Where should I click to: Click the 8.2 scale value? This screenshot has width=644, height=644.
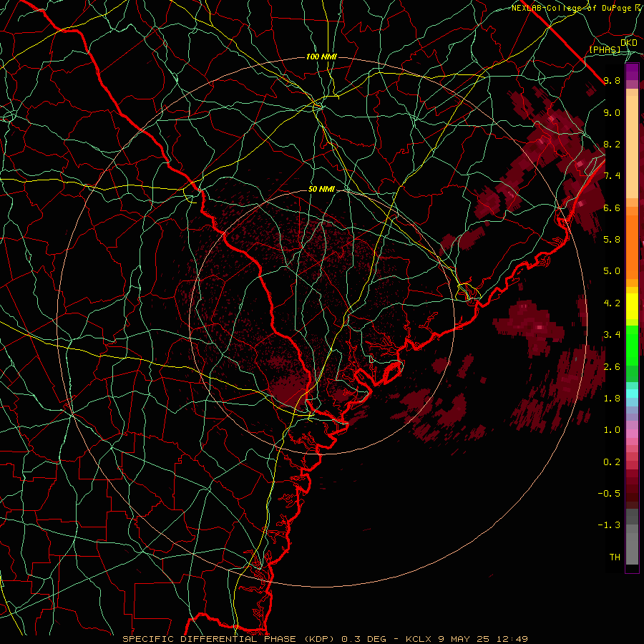[x=612, y=144]
